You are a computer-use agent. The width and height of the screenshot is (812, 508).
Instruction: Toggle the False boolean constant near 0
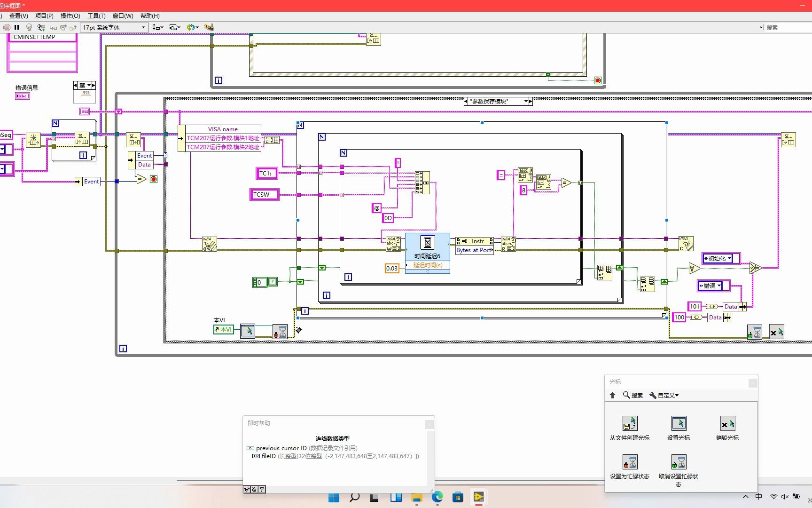click(272, 282)
